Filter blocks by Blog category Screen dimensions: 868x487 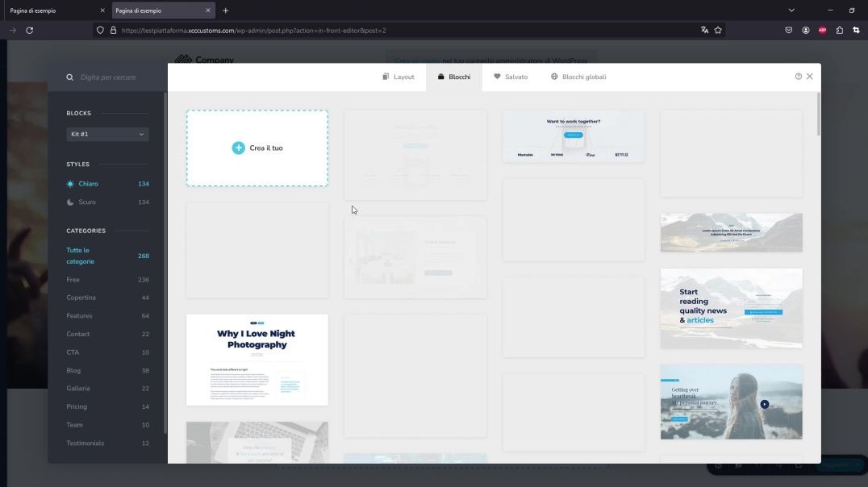point(107,371)
